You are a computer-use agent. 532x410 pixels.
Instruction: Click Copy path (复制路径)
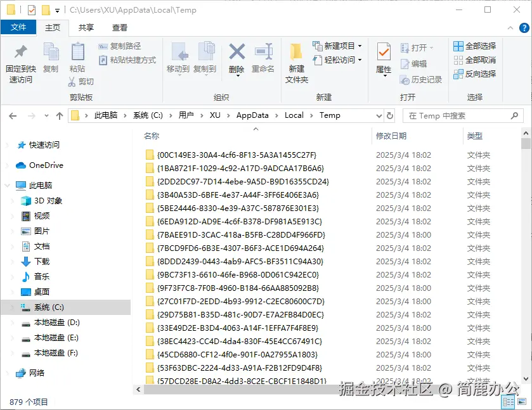point(120,46)
